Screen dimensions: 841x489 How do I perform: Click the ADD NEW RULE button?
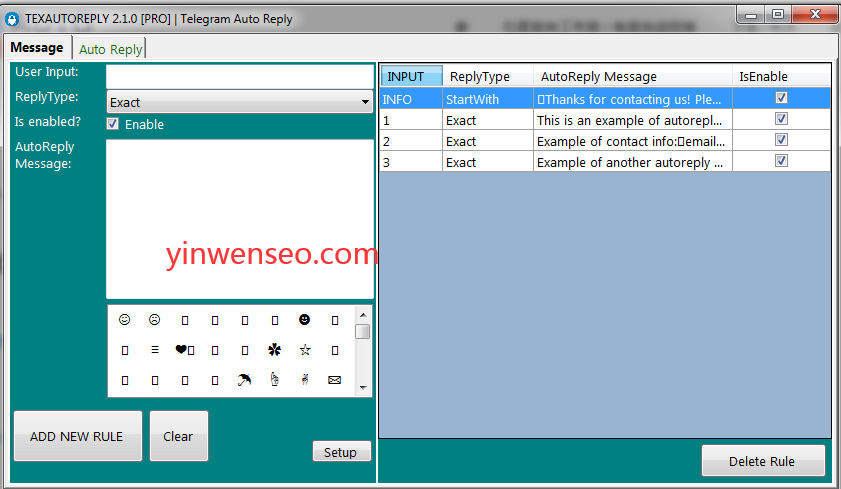[x=78, y=436]
